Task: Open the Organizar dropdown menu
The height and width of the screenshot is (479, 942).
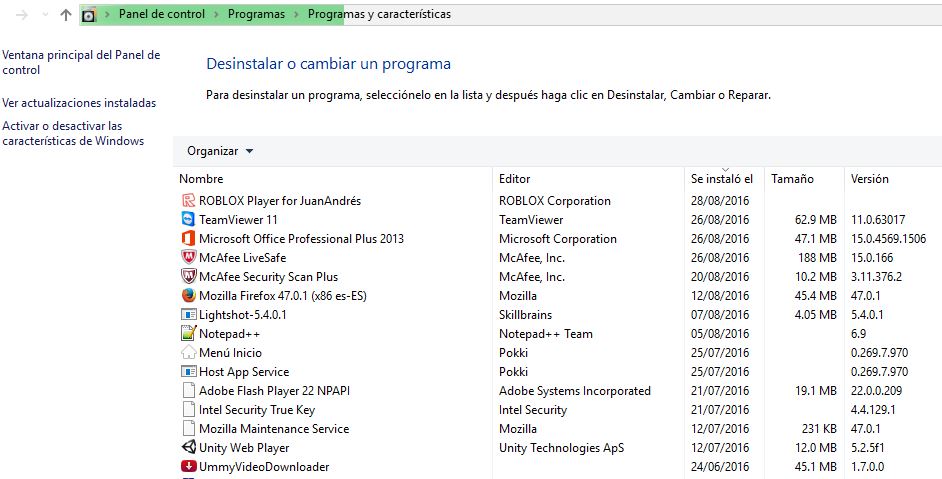Action: [220, 151]
